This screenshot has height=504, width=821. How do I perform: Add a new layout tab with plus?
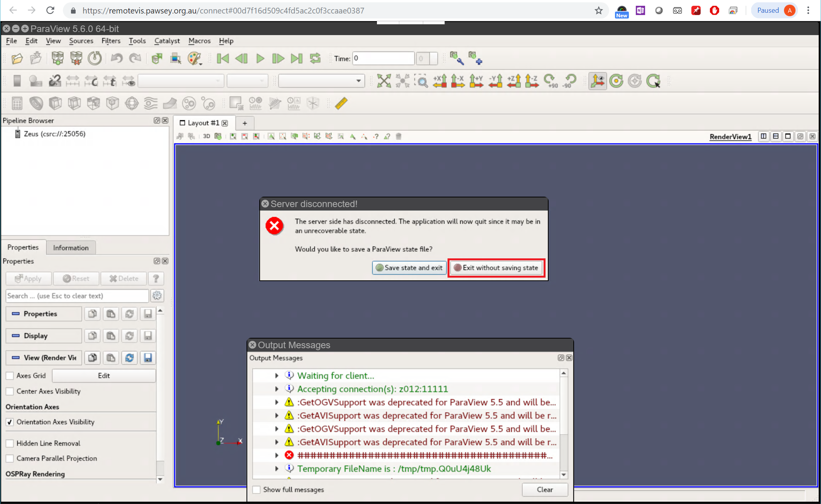click(x=245, y=123)
